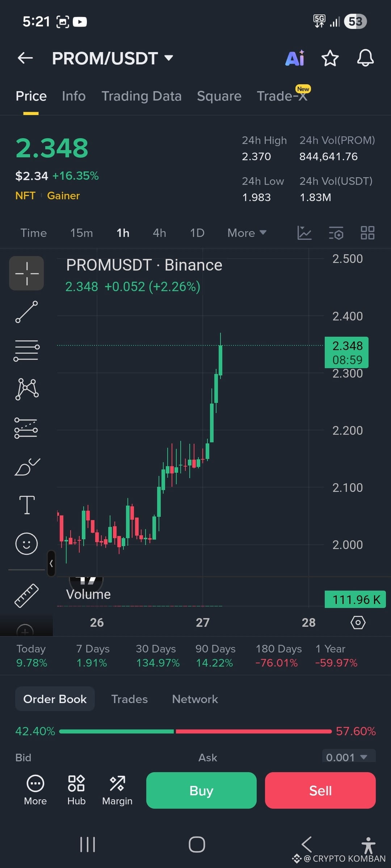Tap the date marker 26 on time axis

97,622
